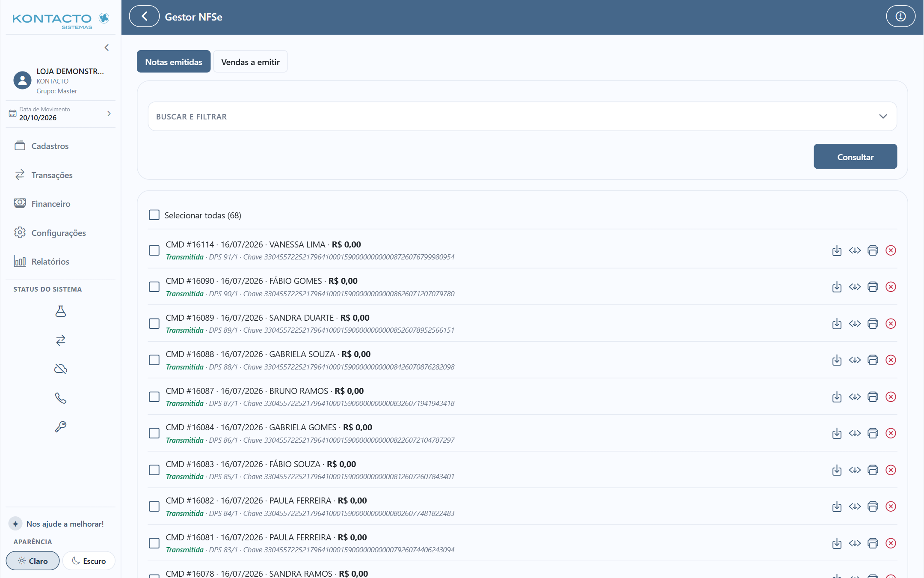
Task: View XML of SANDRA DUARTE note
Action: click(x=855, y=324)
